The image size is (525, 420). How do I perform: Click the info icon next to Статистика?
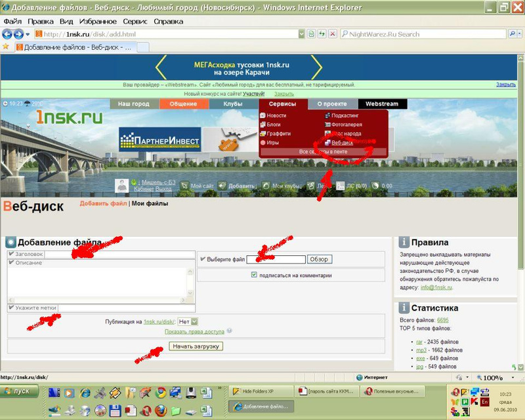(404, 307)
